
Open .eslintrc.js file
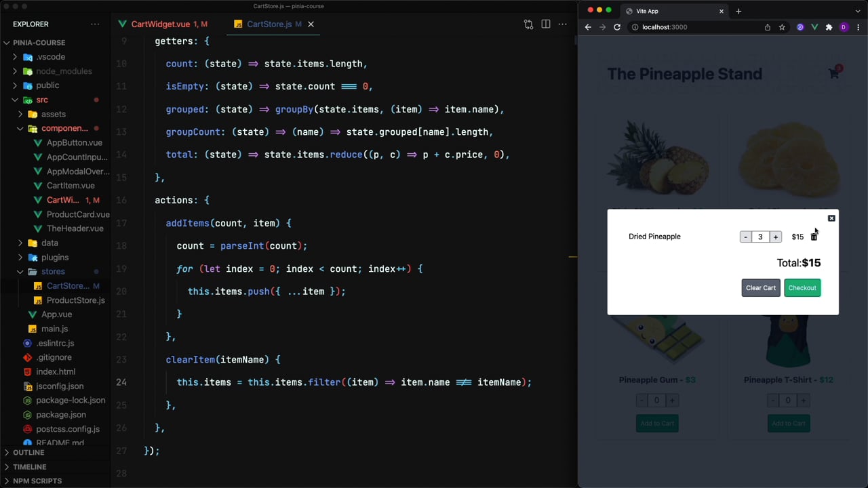(x=55, y=343)
